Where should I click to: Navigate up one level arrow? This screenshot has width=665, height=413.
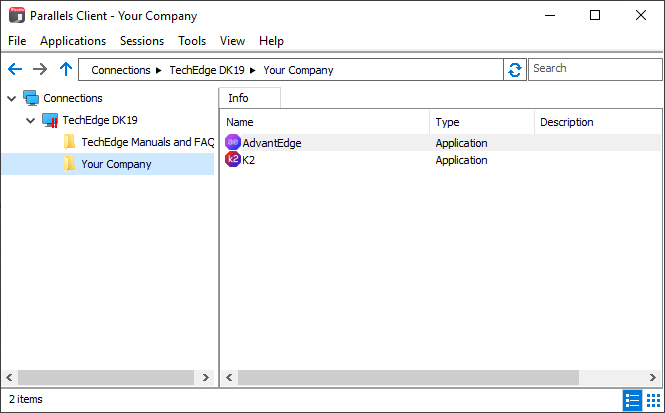tap(66, 69)
